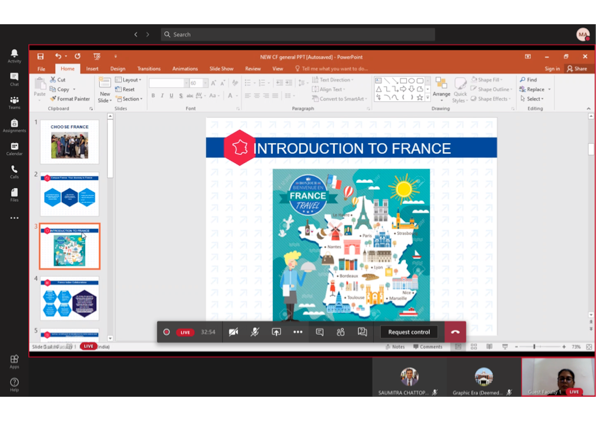
Task: Switch to the Transitions tab
Action: [x=149, y=69]
